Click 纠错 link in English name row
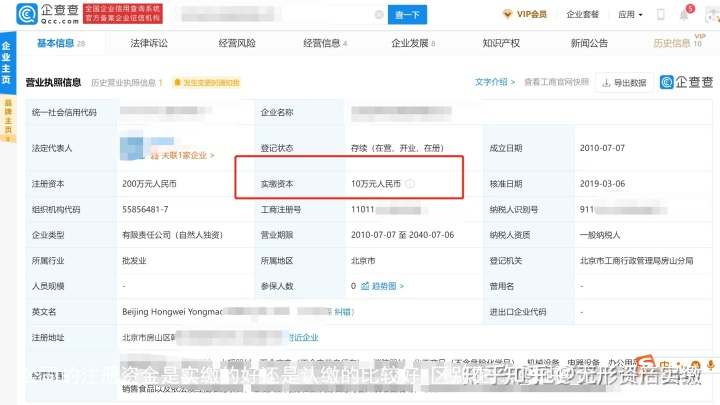 pyautogui.click(x=343, y=312)
